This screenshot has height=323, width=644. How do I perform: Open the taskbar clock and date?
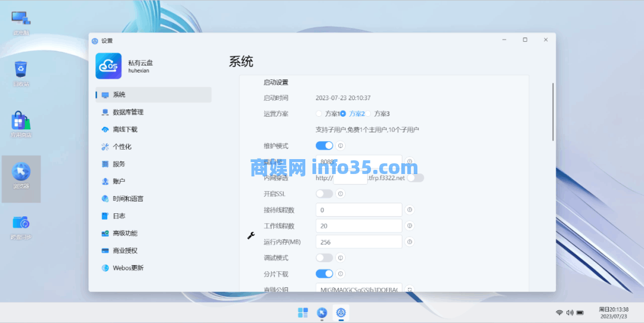pos(613,313)
